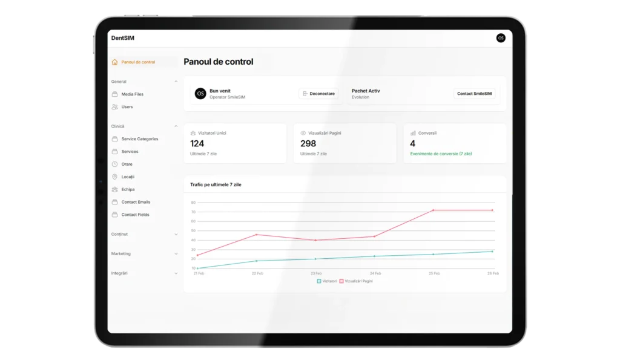The width and height of the screenshot is (620, 364).
Task: Click the Conversii bar chart icon
Action: pyautogui.click(x=413, y=133)
